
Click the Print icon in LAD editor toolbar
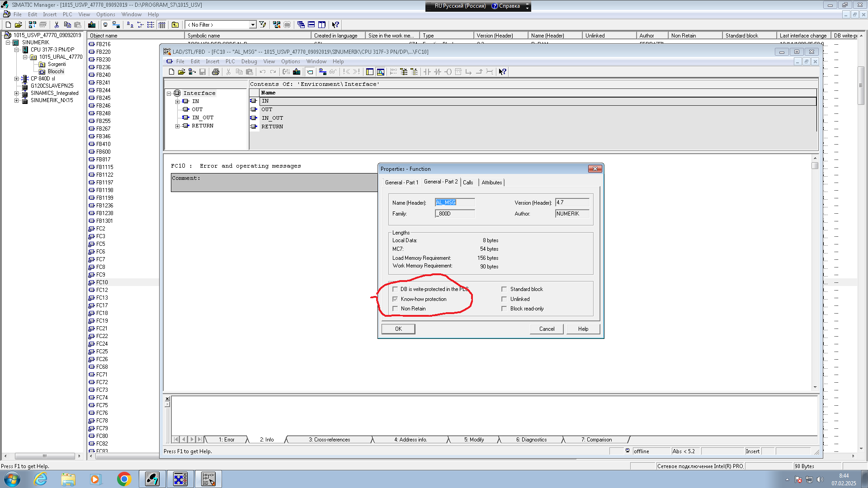click(216, 72)
